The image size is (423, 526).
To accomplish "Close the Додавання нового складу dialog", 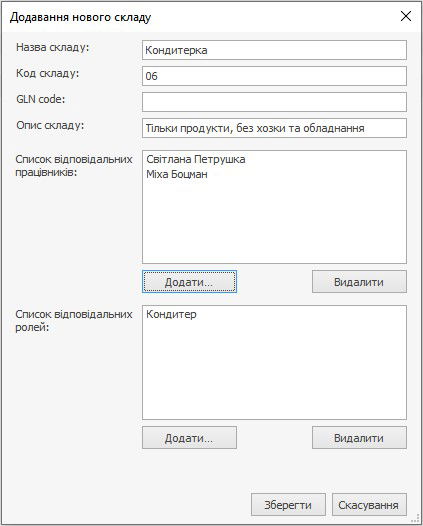I will coord(406,16).
